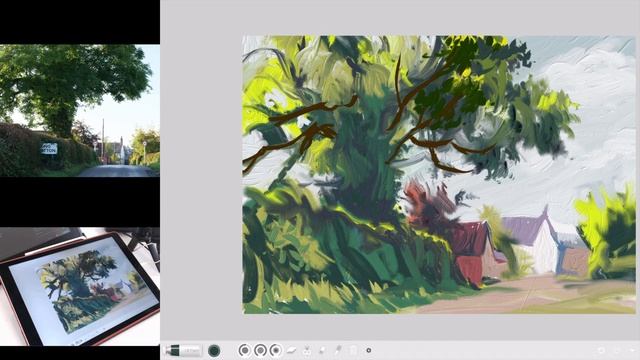Open the dark green colour swatch

click(214, 351)
